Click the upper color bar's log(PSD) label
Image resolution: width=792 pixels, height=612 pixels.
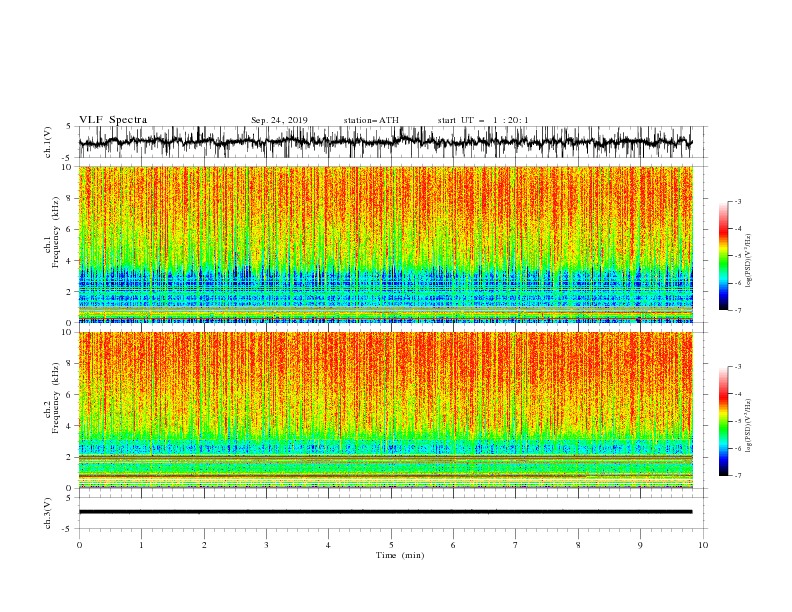point(748,261)
